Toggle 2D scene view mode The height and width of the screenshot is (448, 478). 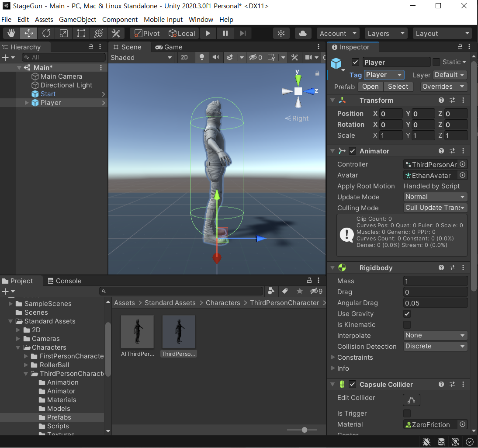click(x=184, y=57)
